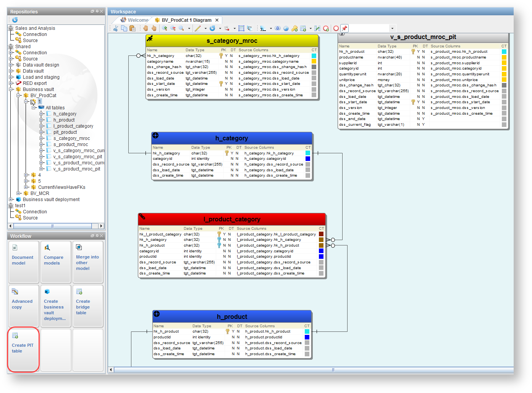
Task: Collapse the Business vault tree node
Action: coord(11,89)
